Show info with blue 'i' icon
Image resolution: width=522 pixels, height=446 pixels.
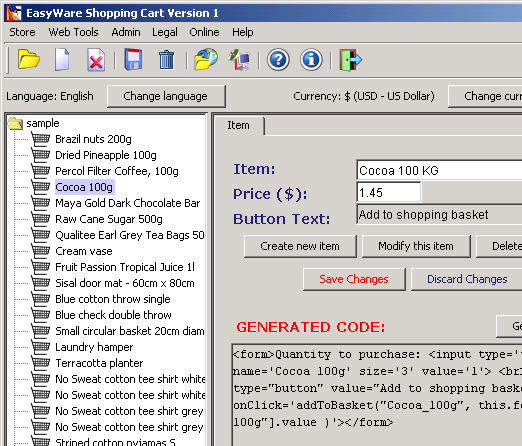pos(311,60)
